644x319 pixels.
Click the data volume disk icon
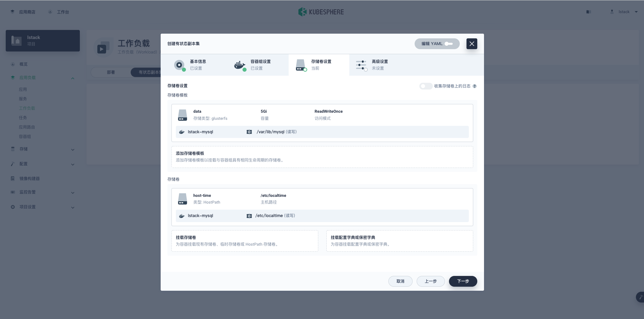coord(182,115)
